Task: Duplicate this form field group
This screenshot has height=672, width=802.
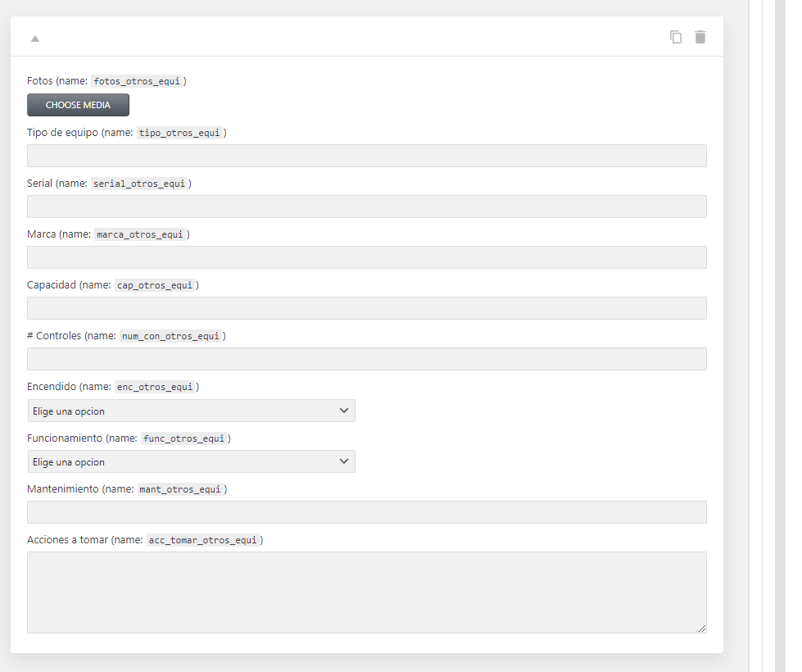Action: [676, 37]
